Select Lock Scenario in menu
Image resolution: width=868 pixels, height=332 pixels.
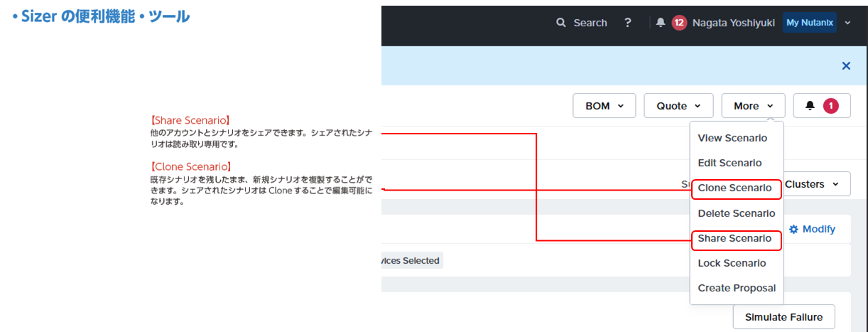pyautogui.click(x=732, y=263)
